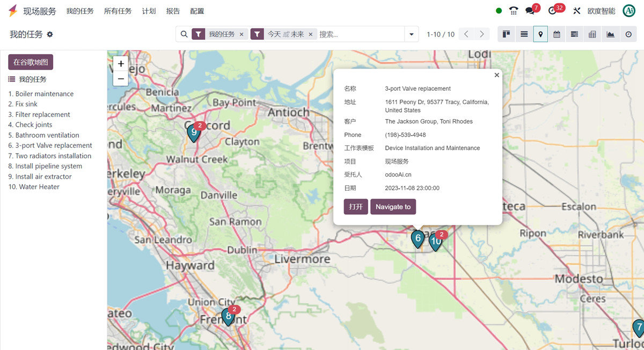Open the Activity clock view
Screen dimensions: 644x350
point(628,34)
